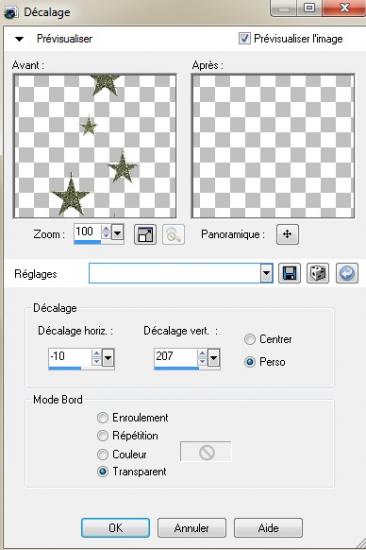Click the Aide button
This screenshot has width=366, height=550.
coord(268,528)
